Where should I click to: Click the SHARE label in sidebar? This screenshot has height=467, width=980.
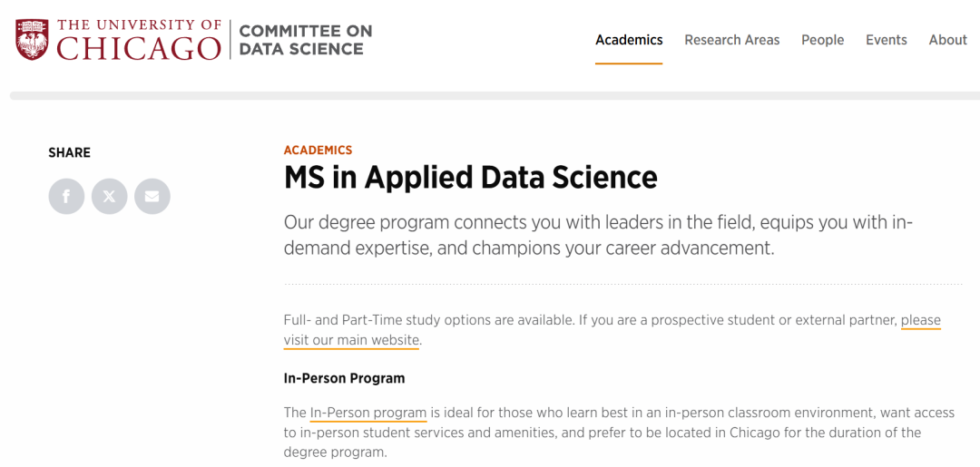coord(69,152)
